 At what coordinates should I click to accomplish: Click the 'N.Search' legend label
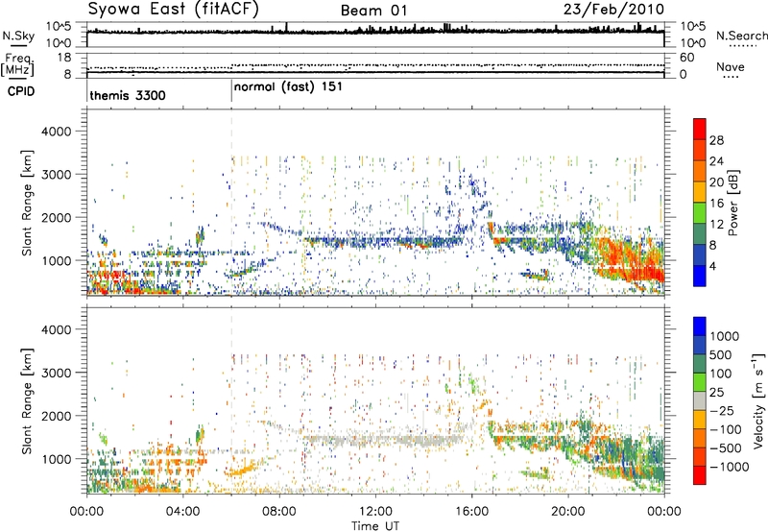741,36
